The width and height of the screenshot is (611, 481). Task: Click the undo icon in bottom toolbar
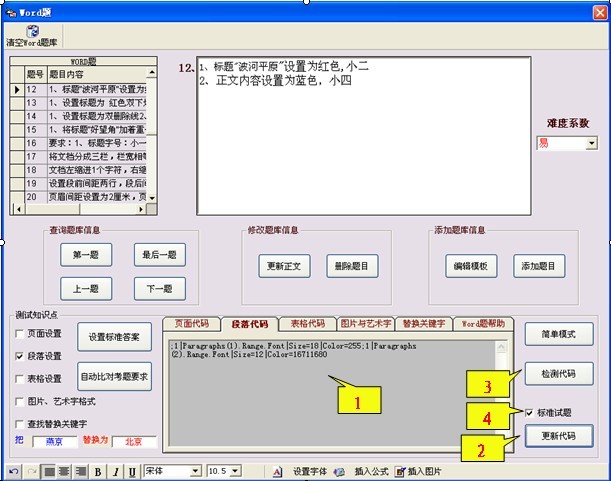(14, 472)
